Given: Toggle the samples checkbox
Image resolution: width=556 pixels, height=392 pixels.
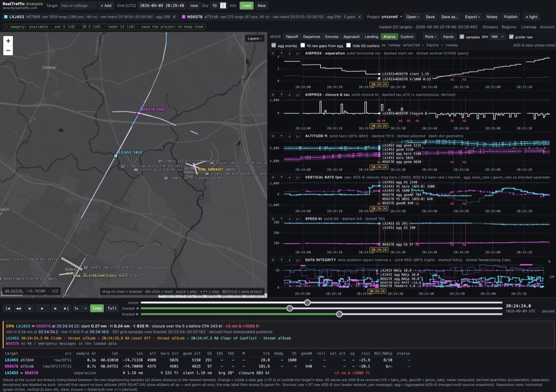Looking at the screenshot, I should coord(462,37).
